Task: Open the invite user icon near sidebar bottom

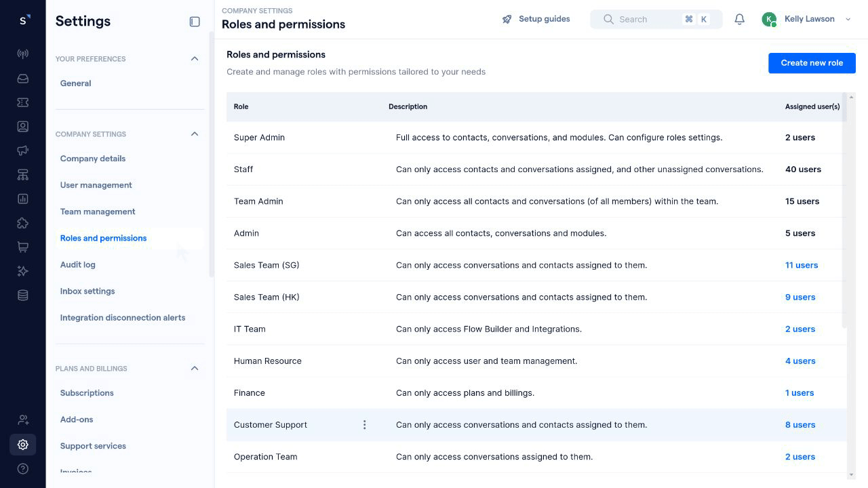Action: click(x=22, y=420)
